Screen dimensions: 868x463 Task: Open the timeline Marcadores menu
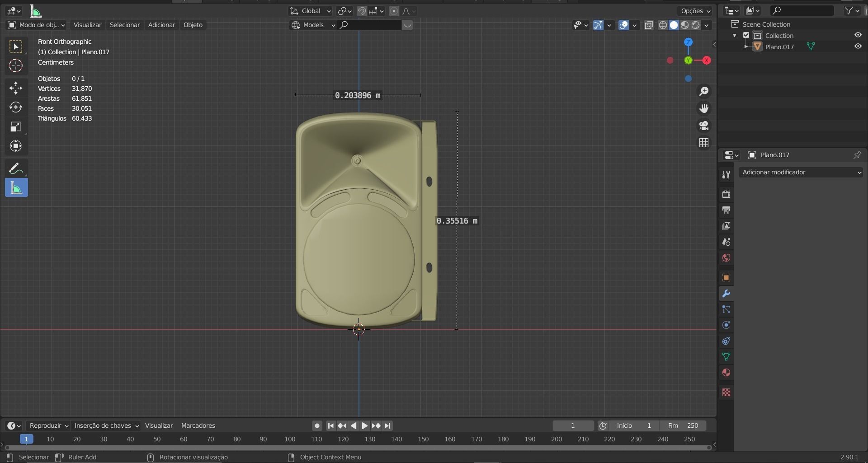(198, 426)
